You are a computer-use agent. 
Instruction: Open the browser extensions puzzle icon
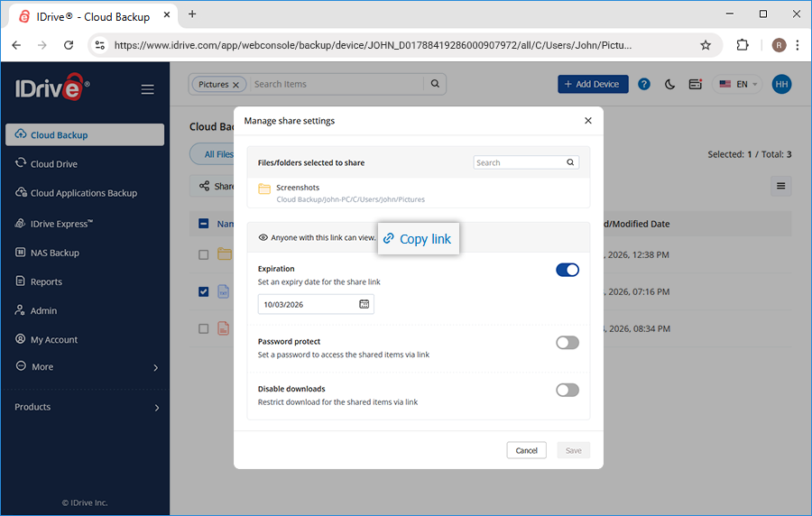[x=743, y=45]
